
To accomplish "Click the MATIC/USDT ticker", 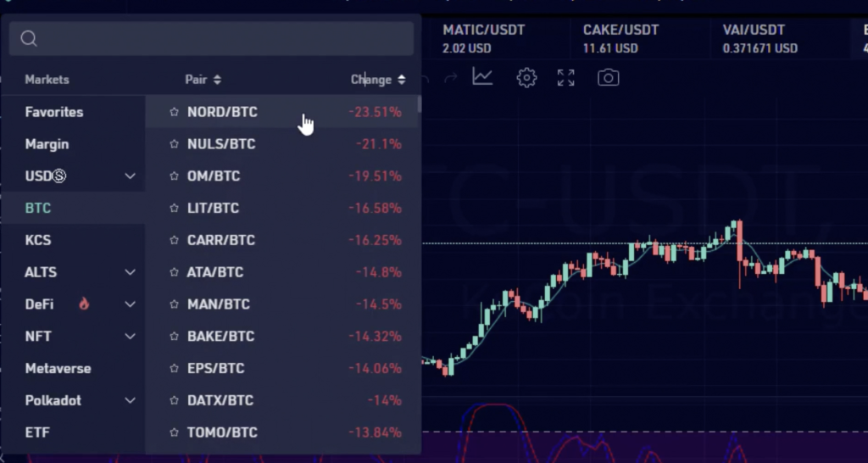I will 483,39.
